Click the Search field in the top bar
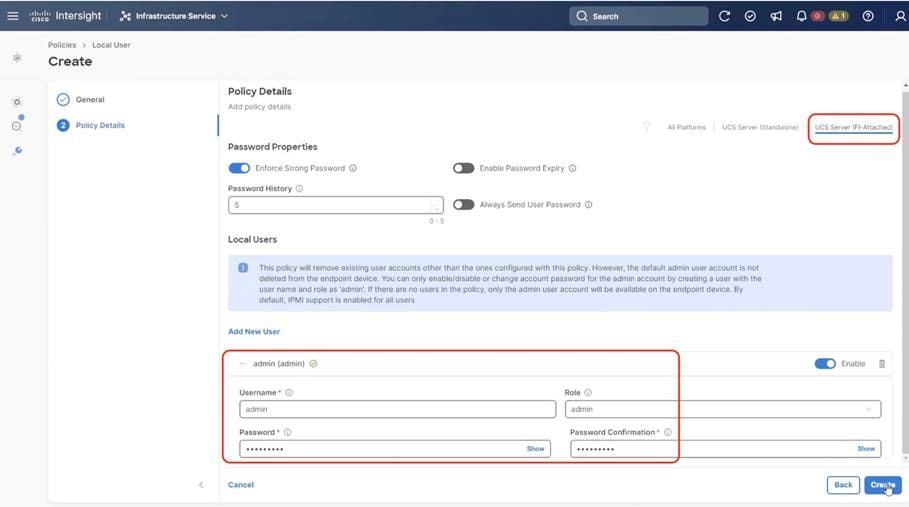 638,16
